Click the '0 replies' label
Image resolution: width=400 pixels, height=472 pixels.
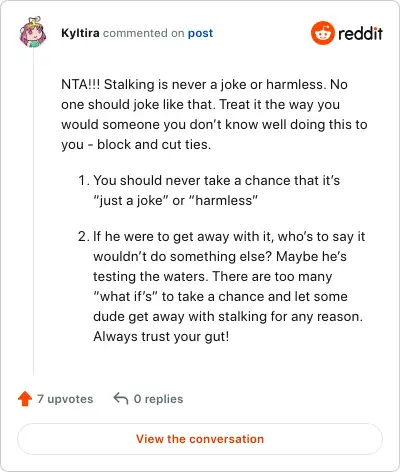click(x=158, y=399)
